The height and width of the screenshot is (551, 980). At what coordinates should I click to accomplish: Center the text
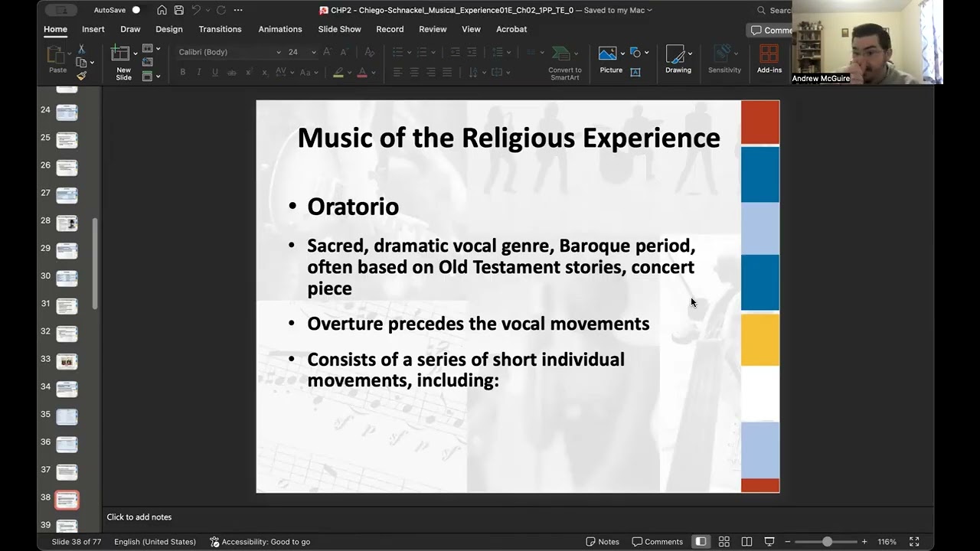(x=414, y=72)
